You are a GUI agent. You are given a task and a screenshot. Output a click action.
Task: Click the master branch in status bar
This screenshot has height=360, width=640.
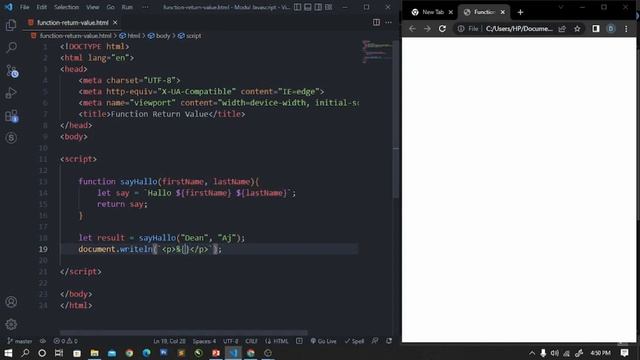click(20, 341)
